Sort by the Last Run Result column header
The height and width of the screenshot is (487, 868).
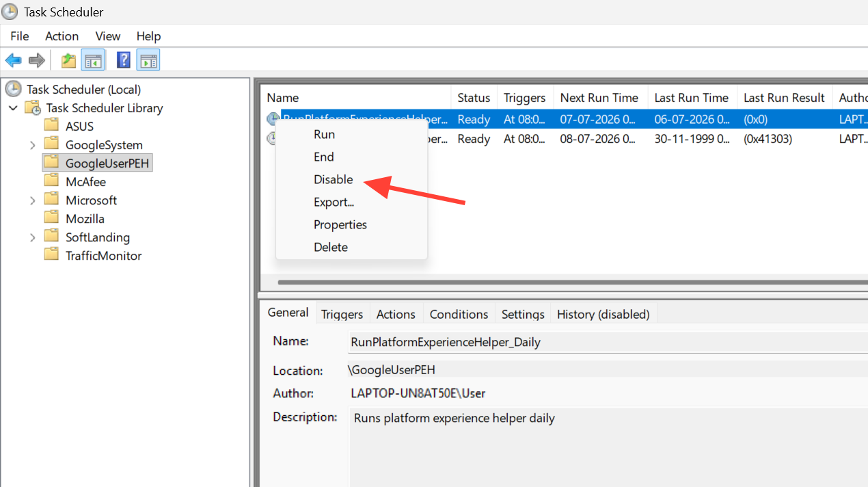[x=785, y=97]
